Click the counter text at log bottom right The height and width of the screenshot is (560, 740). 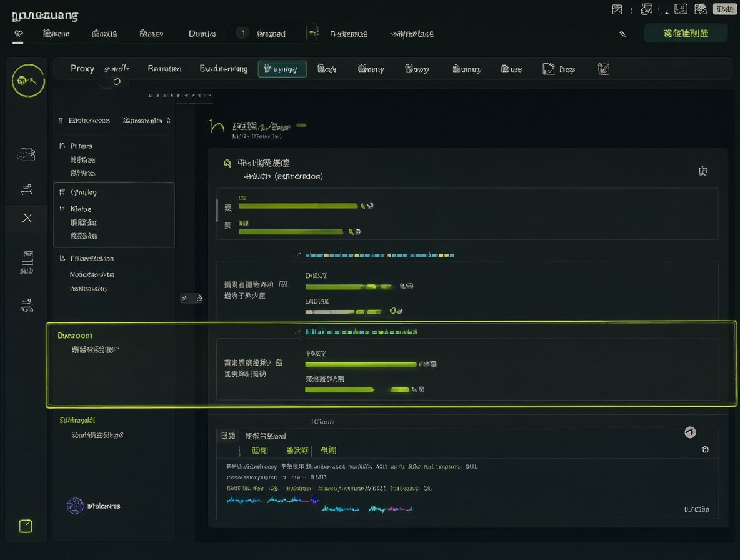[x=696, y=509]
